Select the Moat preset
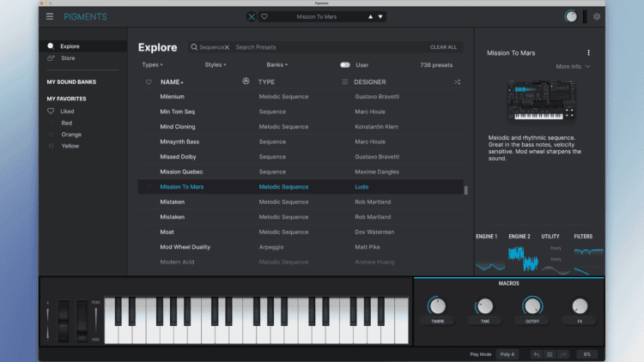 301,232
